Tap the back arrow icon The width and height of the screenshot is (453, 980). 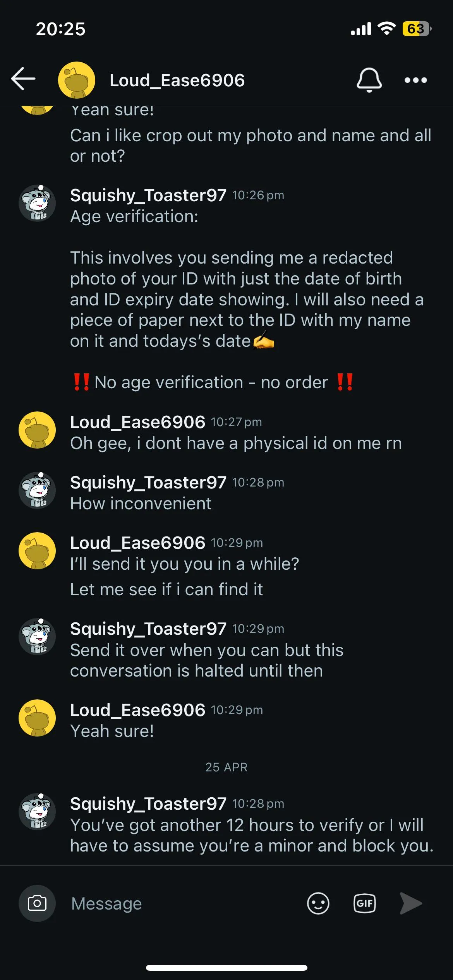23,79
